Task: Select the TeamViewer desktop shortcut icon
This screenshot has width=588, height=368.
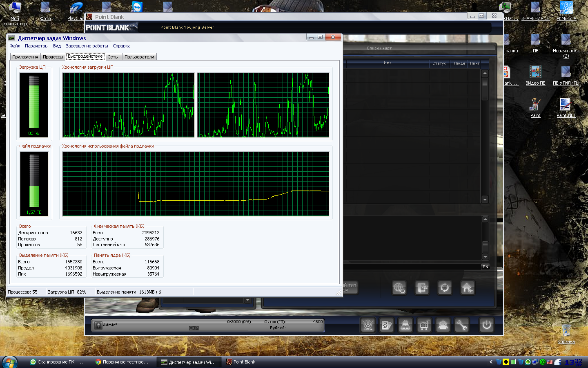Action: coord(137,7)
